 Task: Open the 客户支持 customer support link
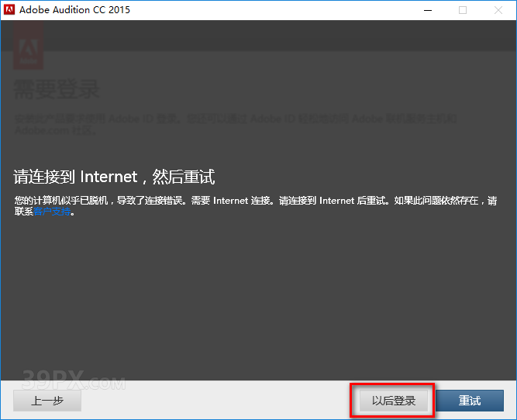(52, 212)
